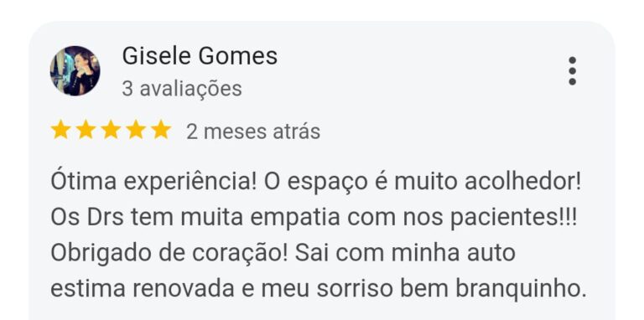Open the Gisele Gomes reviewer name

[200, 56]
